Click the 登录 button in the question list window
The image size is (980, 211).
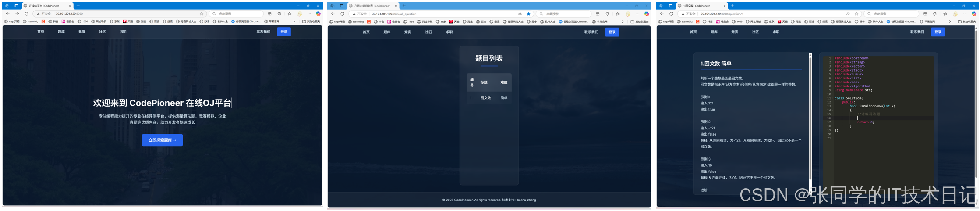point(612,32)
